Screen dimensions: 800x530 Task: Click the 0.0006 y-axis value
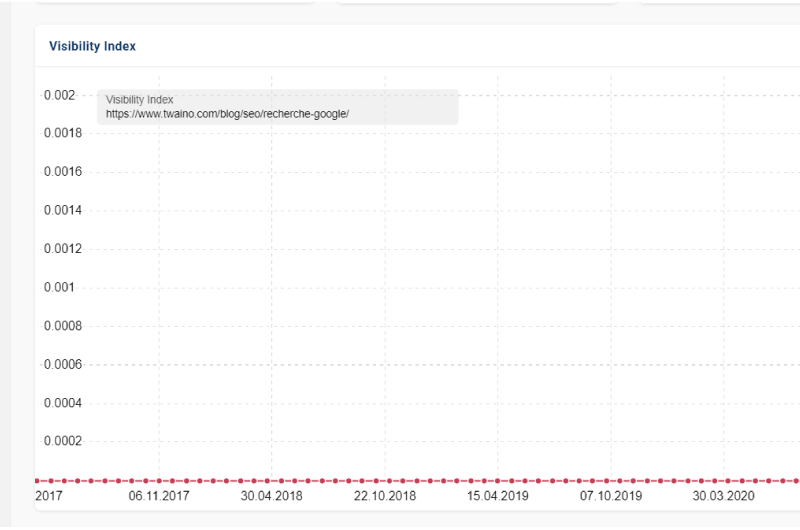click(x=63, y=364)
